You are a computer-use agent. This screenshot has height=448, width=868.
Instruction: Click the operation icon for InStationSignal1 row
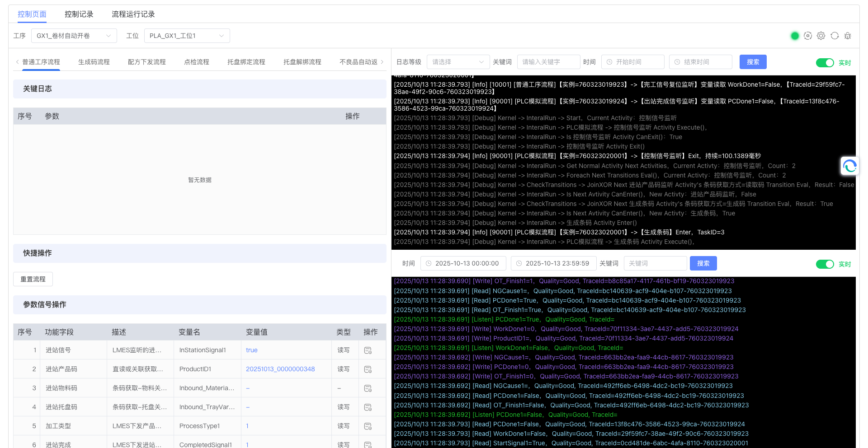(368, 350)
